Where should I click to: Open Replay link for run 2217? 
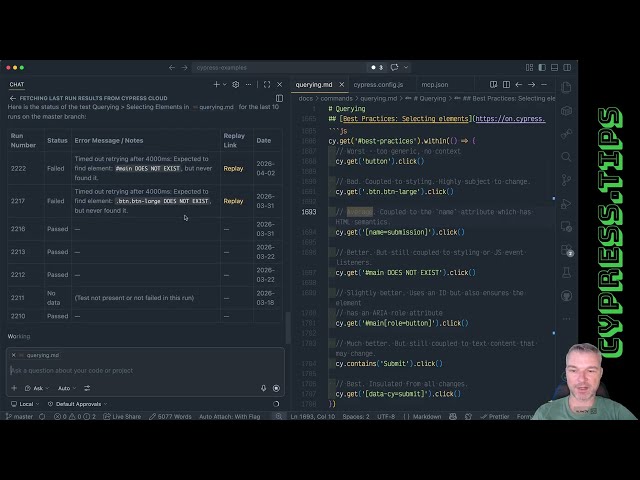pos(233,201)
